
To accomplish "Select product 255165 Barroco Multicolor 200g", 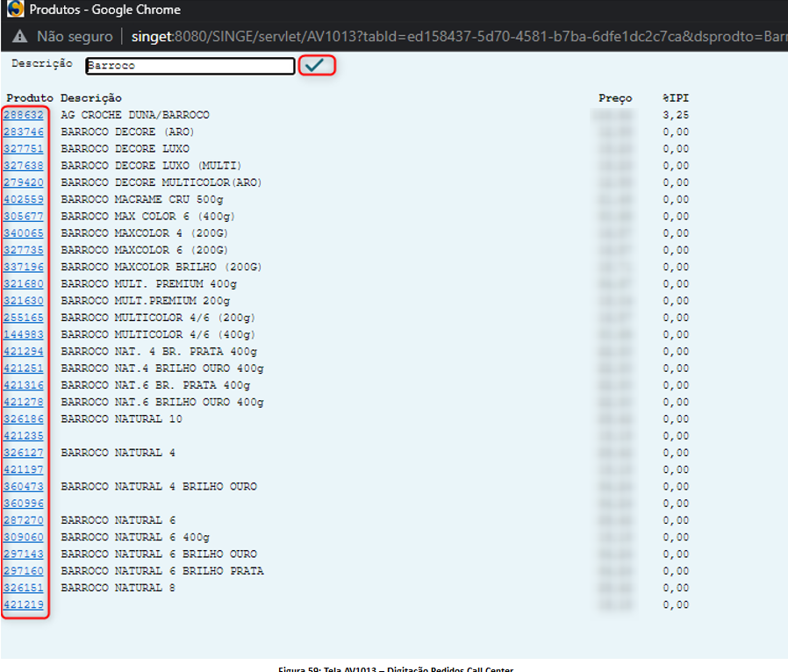I will tap(24, 318).
